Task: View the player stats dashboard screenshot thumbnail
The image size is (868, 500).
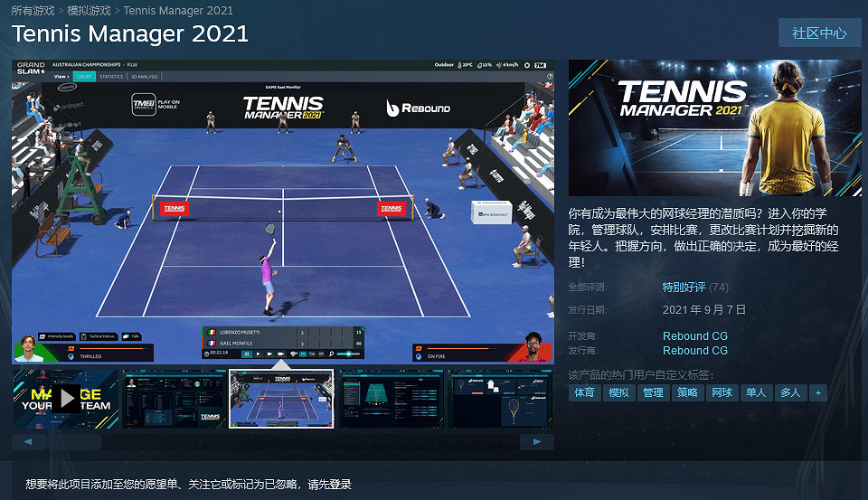Action: click(x=174, y=398)
